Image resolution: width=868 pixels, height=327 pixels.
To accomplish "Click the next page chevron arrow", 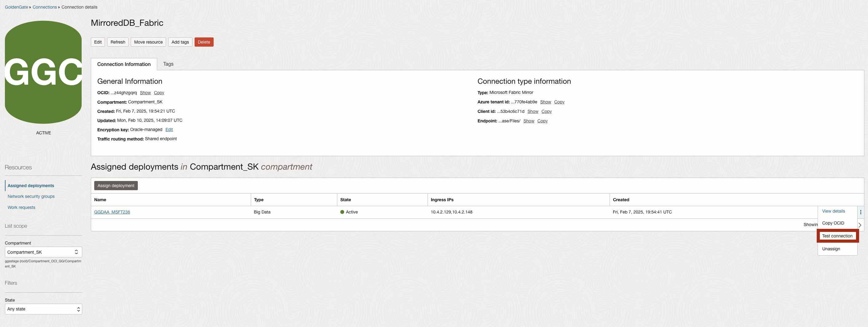I will tap(860, 225).
